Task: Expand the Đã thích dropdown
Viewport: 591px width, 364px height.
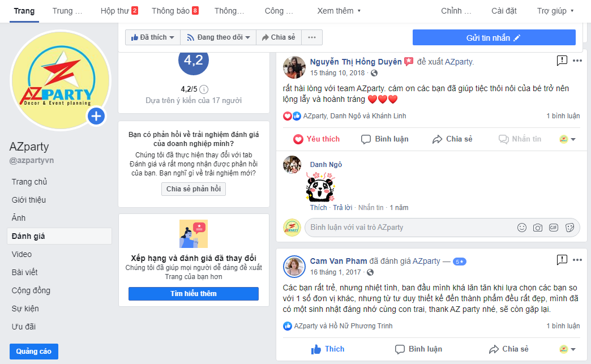Action: point(153,37)
